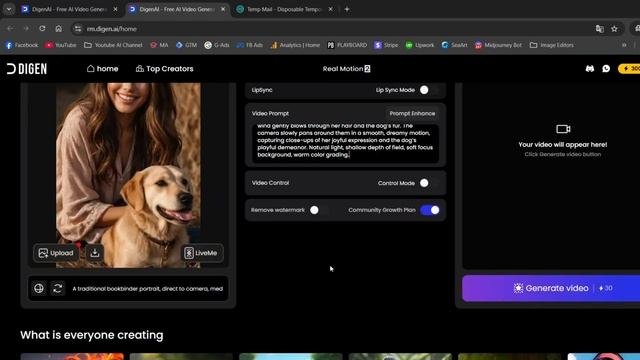Viewport: 640px width, 360px height.
Task: Click the Prompt Enhance button
Action: (x=412, y=113)
